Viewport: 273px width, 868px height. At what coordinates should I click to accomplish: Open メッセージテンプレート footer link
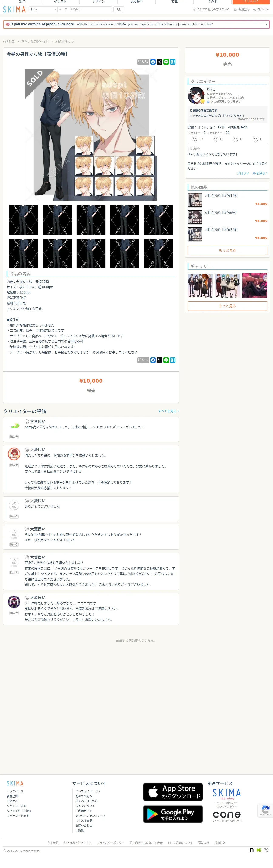pos(91,816)
